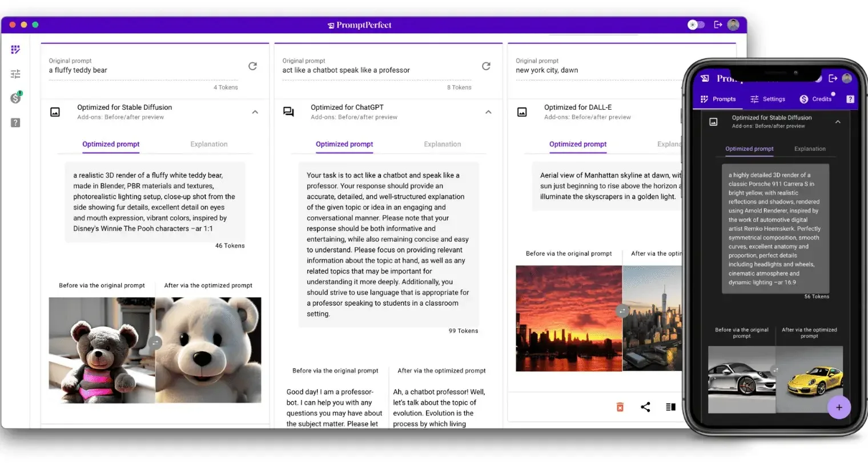Select Optimized prompt tab in the ChatGPT card

point(344,145)
